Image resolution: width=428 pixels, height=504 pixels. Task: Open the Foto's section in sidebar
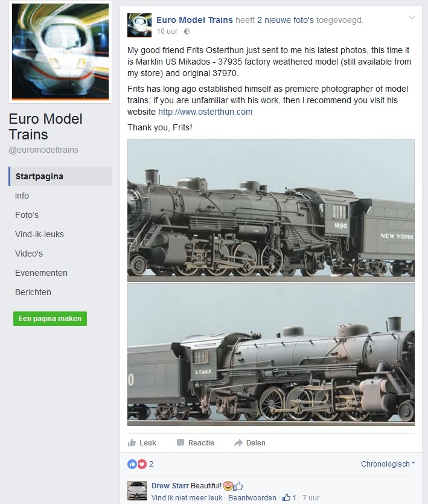27,215
